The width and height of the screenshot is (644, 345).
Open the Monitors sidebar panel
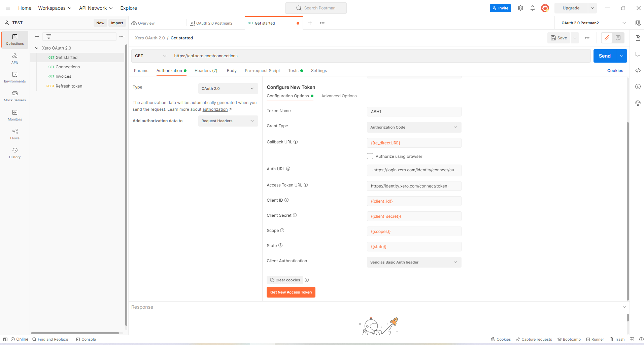15,115
